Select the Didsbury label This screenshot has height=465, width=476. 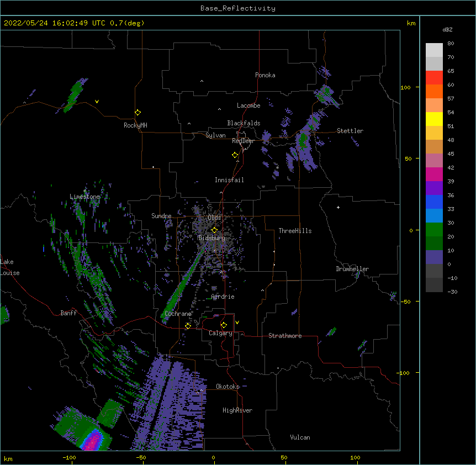[x=211, y=238]
